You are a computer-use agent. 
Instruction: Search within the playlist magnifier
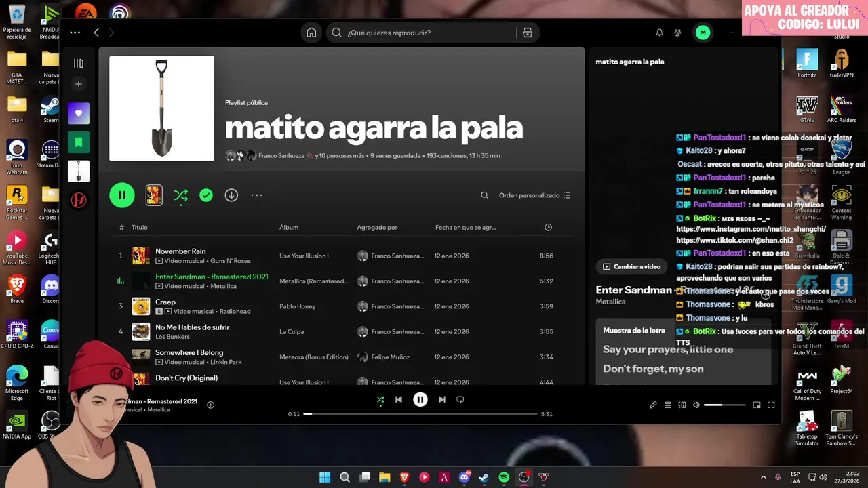484,195
